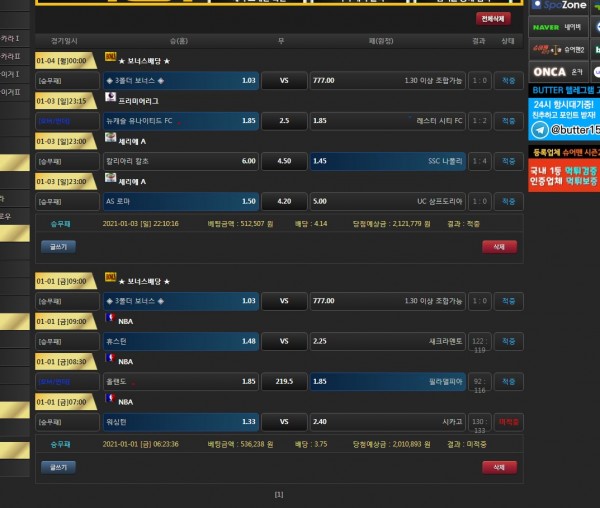Click the Premier League flag icon
The image size is (600, 508).
click(x=110, y=101)
